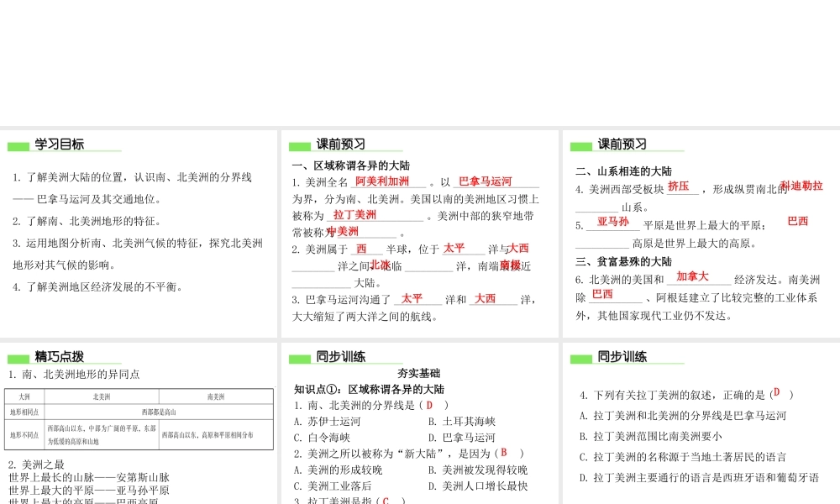
Task: Click the red answer 加拿大
Action: [x=692, y=276]
